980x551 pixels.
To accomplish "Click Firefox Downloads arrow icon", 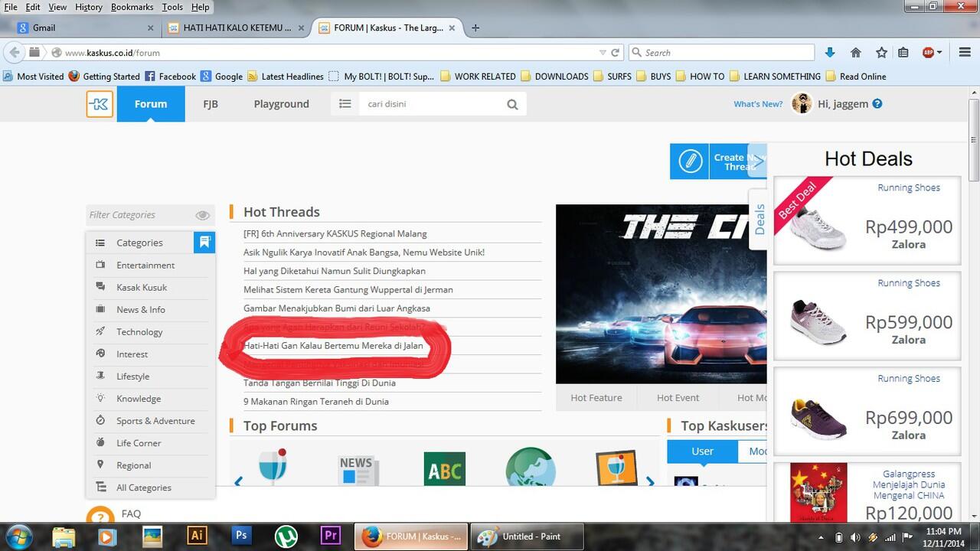I will point(830,52).
